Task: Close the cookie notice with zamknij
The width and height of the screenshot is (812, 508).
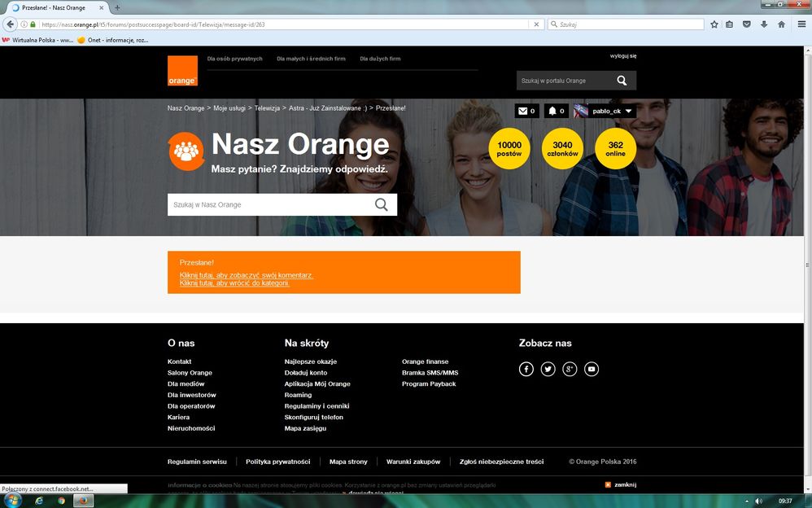Action: point(621,484)
